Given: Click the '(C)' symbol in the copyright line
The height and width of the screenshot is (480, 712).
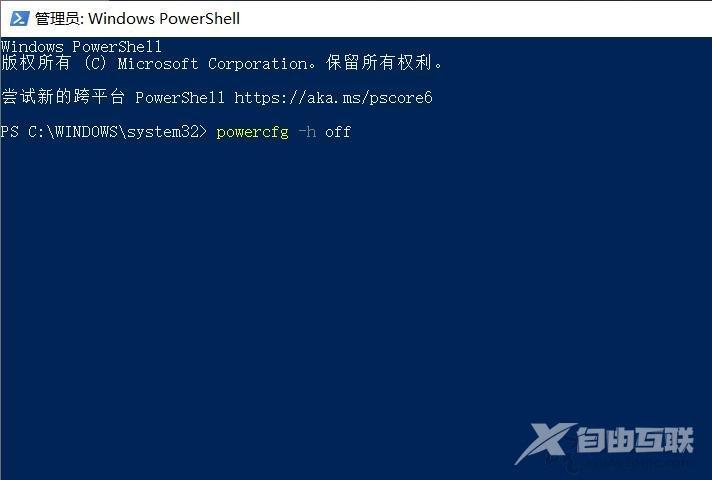Looking at the screenshot, I should 95,63.
